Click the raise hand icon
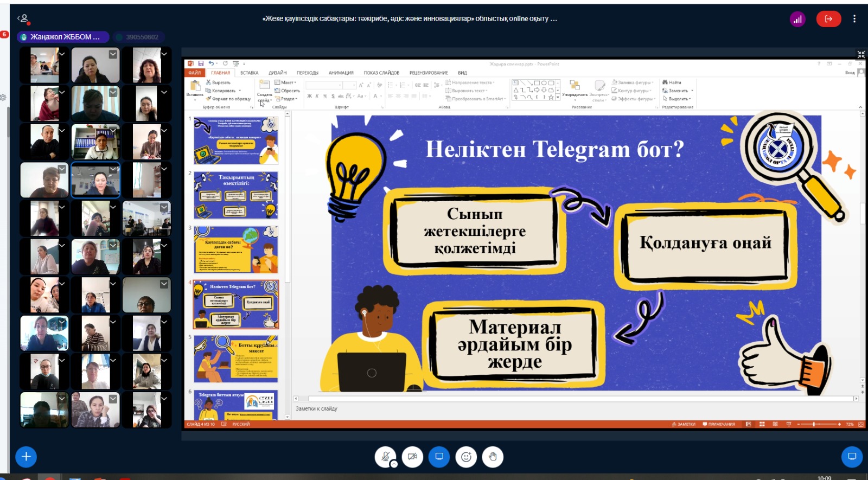The image size is (868, 480). [493, 457]
